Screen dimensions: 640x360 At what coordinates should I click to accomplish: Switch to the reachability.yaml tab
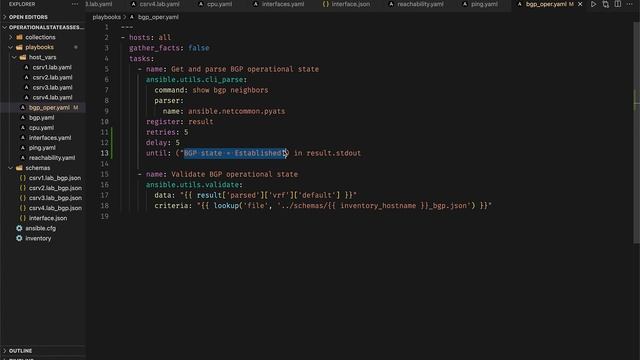[x=420, y=4]
